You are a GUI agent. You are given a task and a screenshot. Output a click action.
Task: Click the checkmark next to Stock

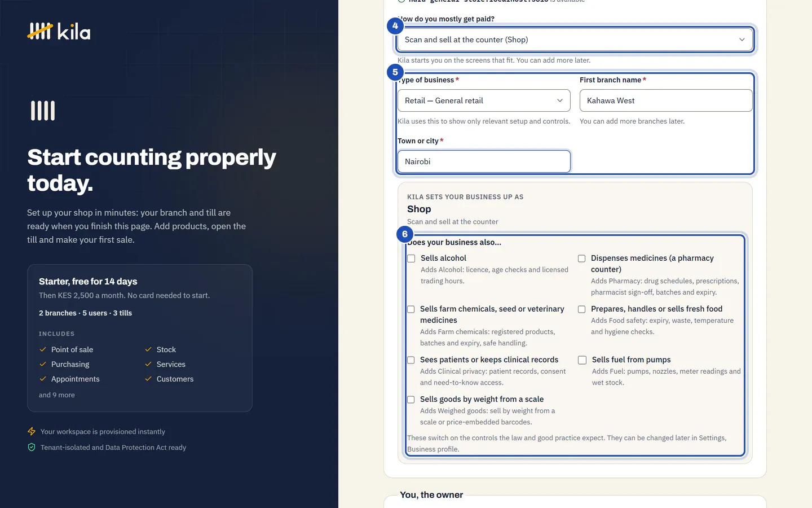148,349
